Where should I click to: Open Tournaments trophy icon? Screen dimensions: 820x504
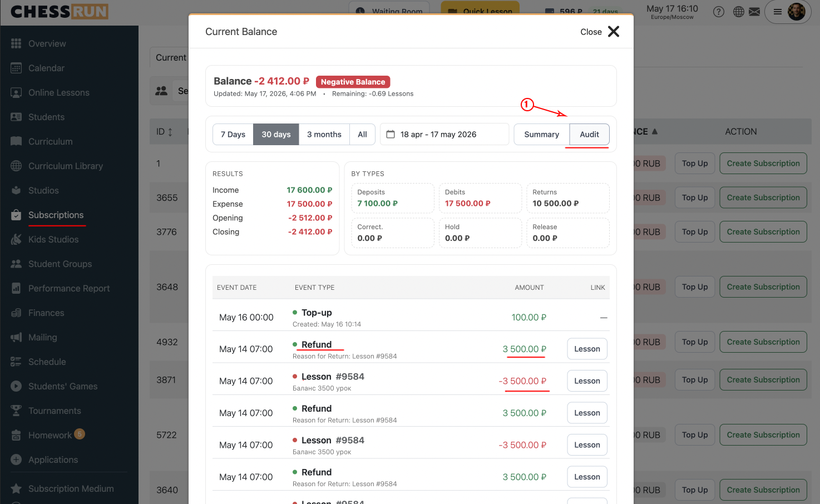(x=16, y=411)
